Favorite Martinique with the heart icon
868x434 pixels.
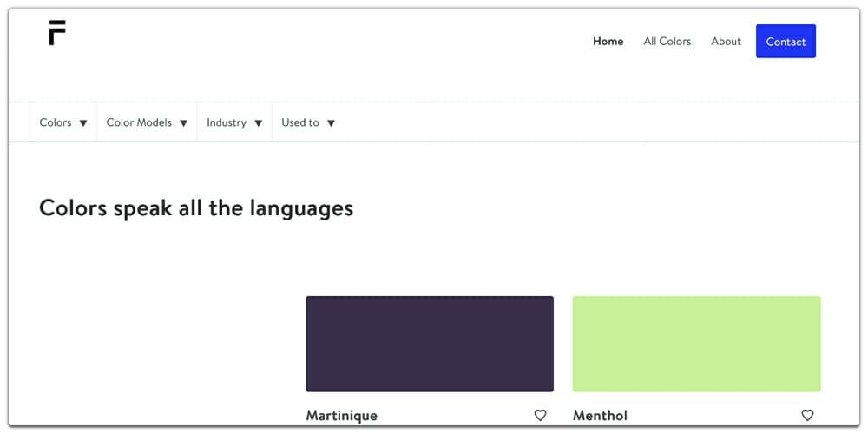pos(540,416)
